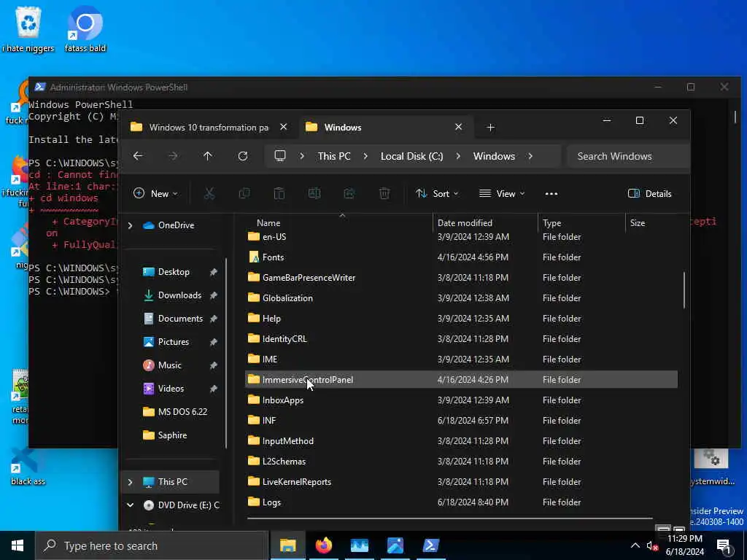
Task: Click taskbar Type here to search box
Action: pyautogui.click(x=152, y=545)
